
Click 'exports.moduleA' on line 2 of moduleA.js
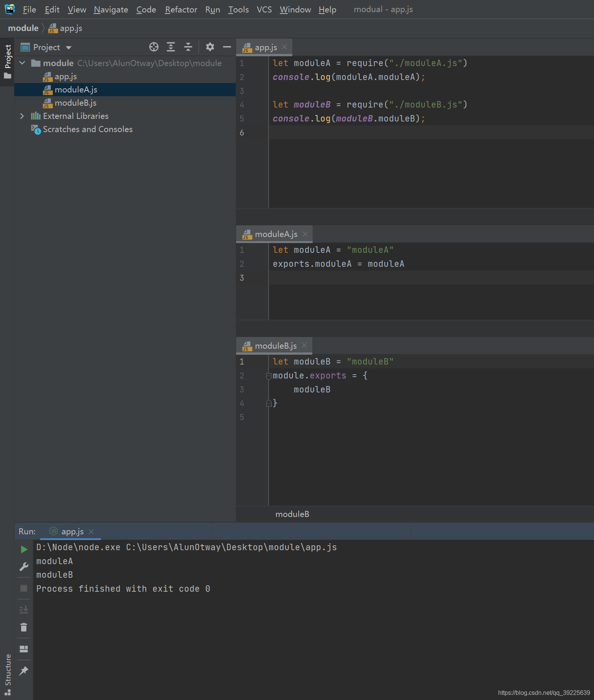click(x=312, y=264)
